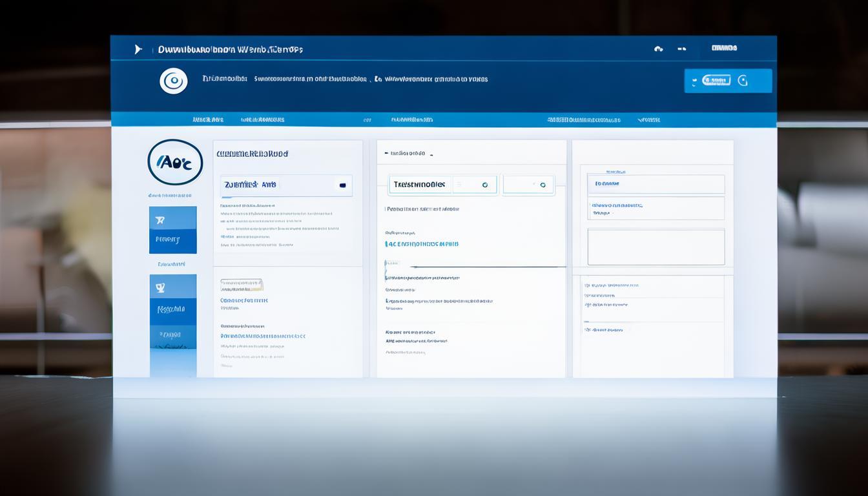
Task: Click the round icon inside the blue header button
Action: pos(742,81)
